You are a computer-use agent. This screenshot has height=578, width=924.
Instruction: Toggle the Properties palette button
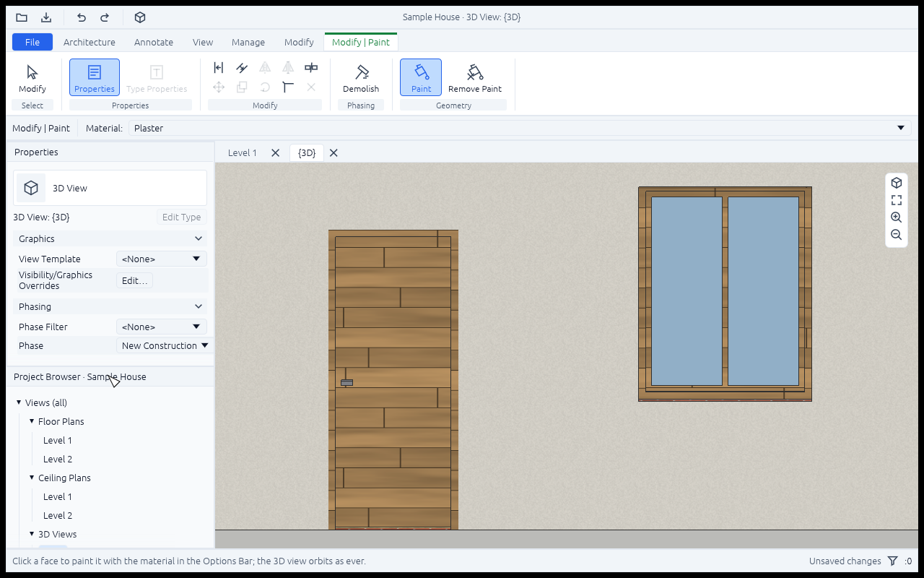[x=95, y=77]
